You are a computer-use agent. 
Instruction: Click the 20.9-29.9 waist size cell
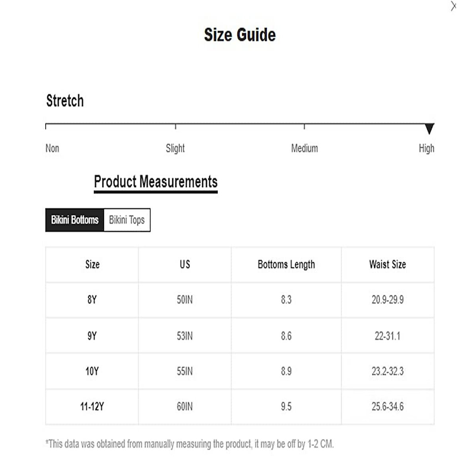coord(388,300)
